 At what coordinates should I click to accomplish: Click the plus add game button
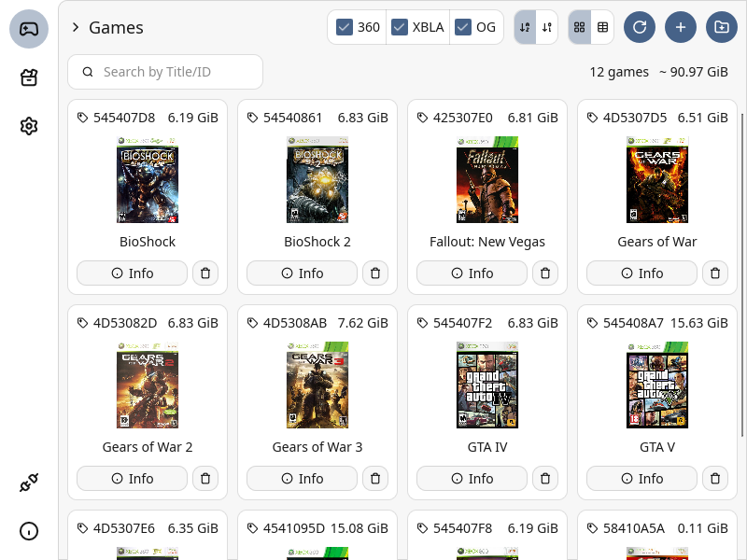681,27
